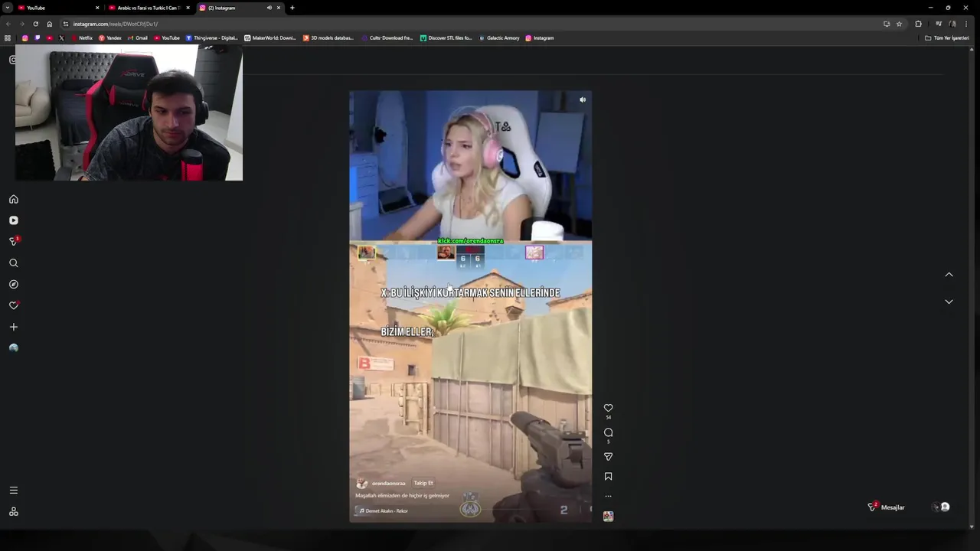Like the reel with heart icon
The height and width of the screenshot is (551, 980).
[x=608, y=408]
